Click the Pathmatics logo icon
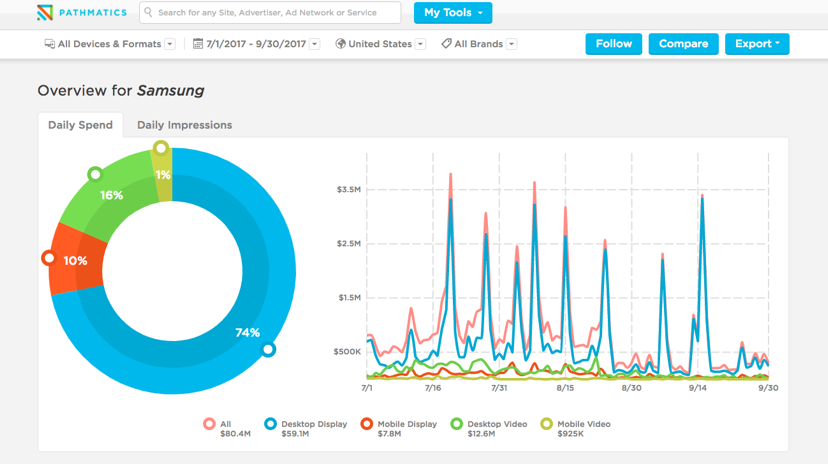 (45, 13)
